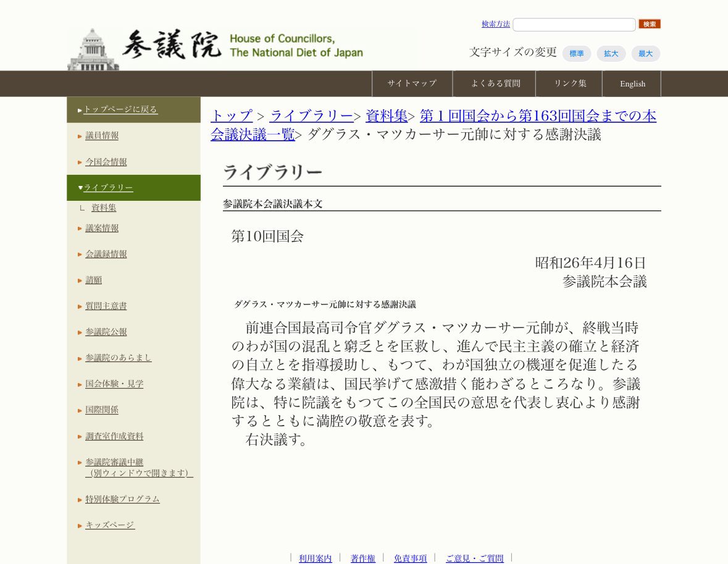The width and height of the screenshot is (728, 564).
Task: Return via トップページに戻る sidebar link
Action: tap(120, 109)
